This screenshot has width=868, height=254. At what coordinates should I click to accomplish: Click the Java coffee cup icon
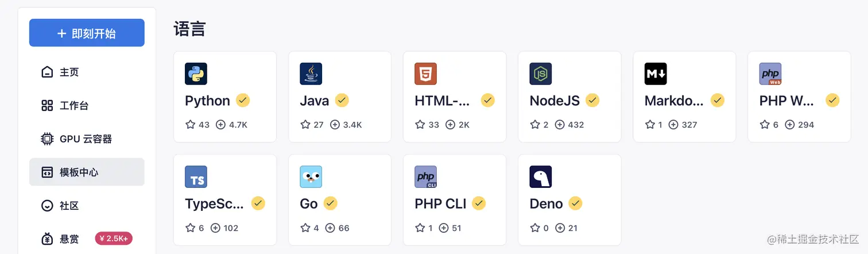click(x=311, y=74)
